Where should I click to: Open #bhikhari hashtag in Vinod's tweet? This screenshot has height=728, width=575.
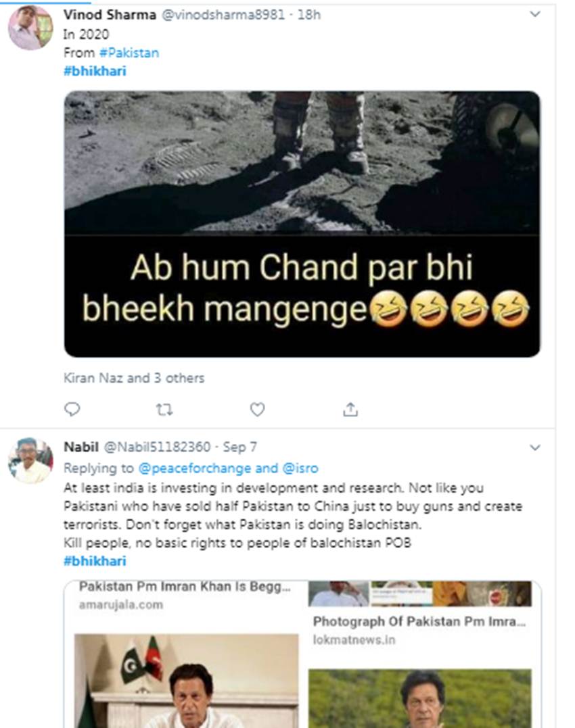[95, 71]
